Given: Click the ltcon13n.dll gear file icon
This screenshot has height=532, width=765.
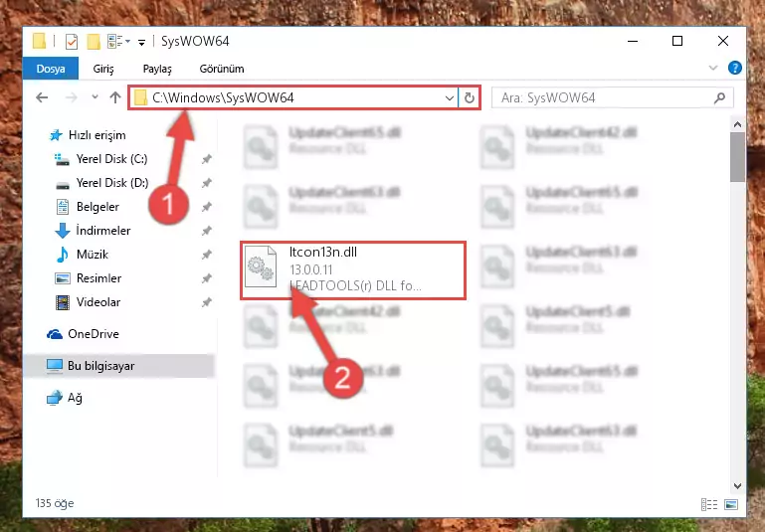Looking at the screenshot, I should point(261,266).
